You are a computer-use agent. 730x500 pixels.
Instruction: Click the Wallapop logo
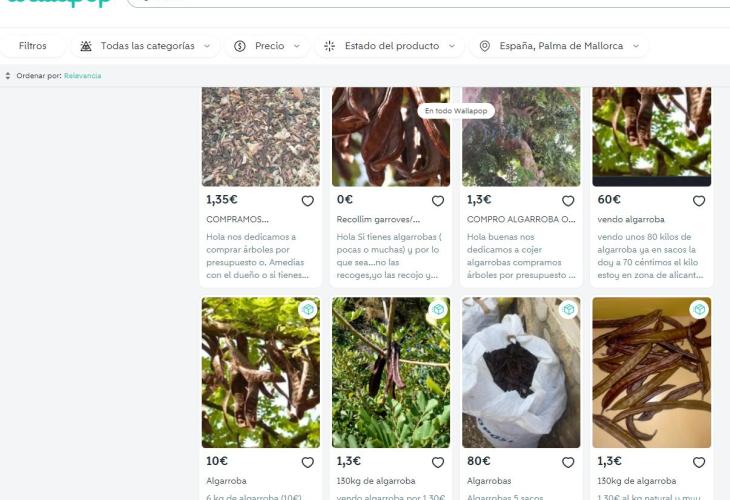[58, 3]
